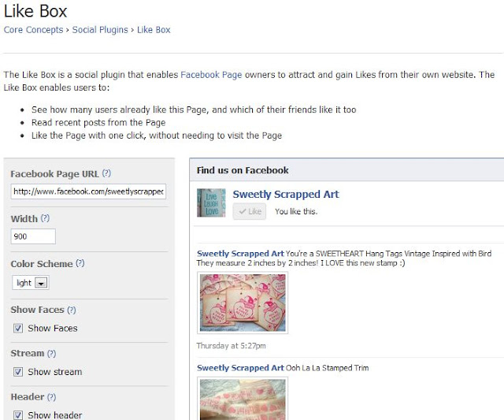
Task: Go to Social Plugins breadcrumb
Action: pos(100,30)
